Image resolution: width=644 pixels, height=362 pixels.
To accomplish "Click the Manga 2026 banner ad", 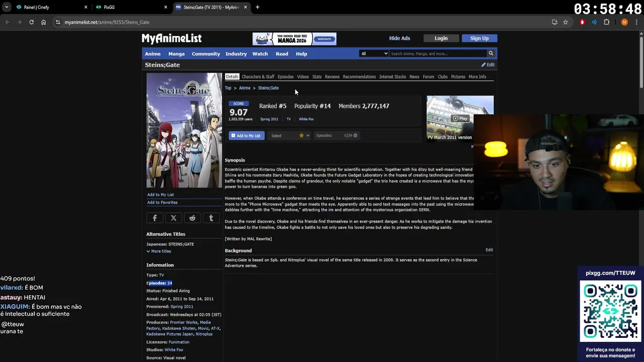I will tap(294, 39).
